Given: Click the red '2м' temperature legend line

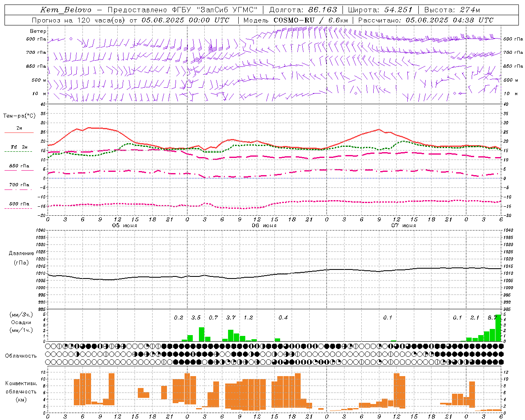Looking at the screenshot, I should [19, 132].
